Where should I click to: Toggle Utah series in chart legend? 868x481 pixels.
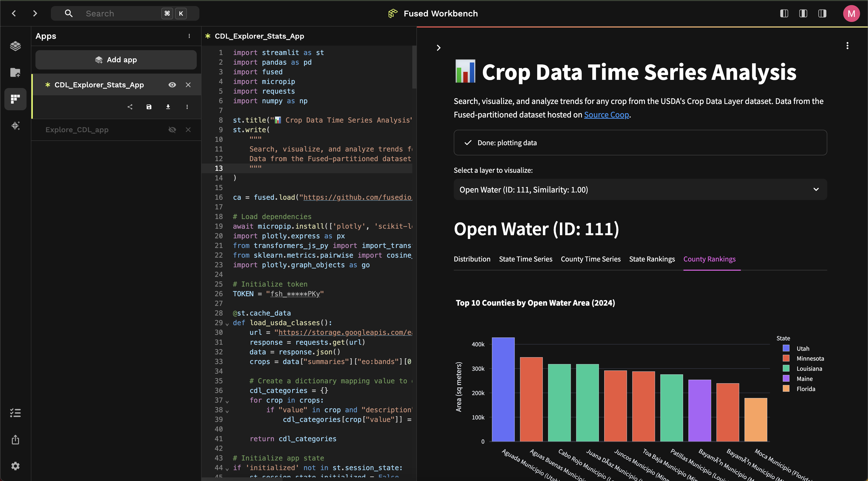pyautogui.click(x=796, y=349)
